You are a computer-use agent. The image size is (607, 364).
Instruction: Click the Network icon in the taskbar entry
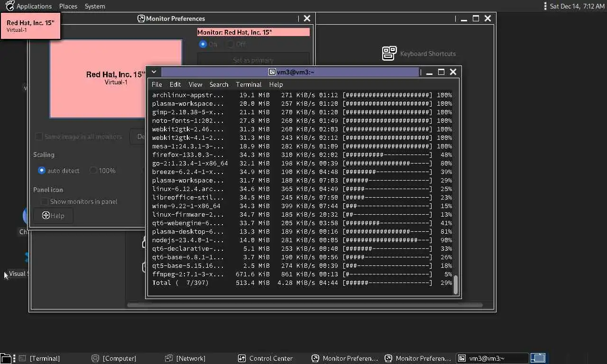(x=168, y=358)
